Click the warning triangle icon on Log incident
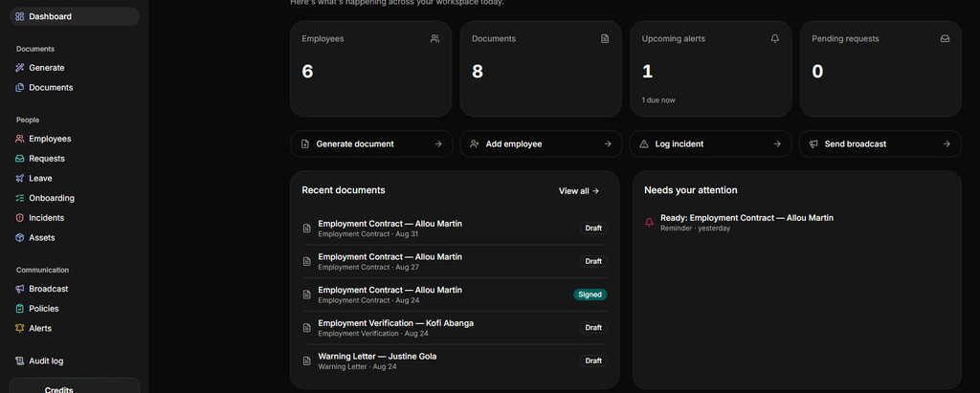This screenshot has width=980, height=393. pyautogui.click(x=644, y=144)
